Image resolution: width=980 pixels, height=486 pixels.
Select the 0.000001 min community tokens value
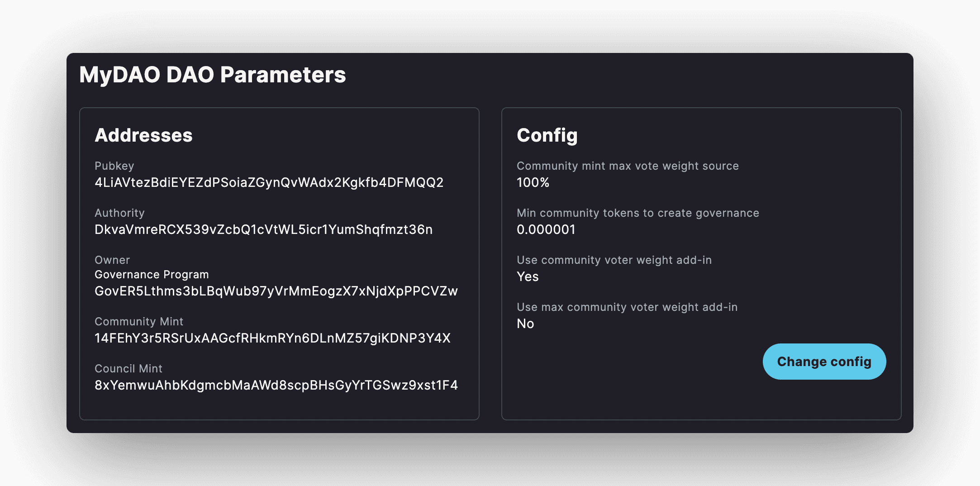pos(546,229)
